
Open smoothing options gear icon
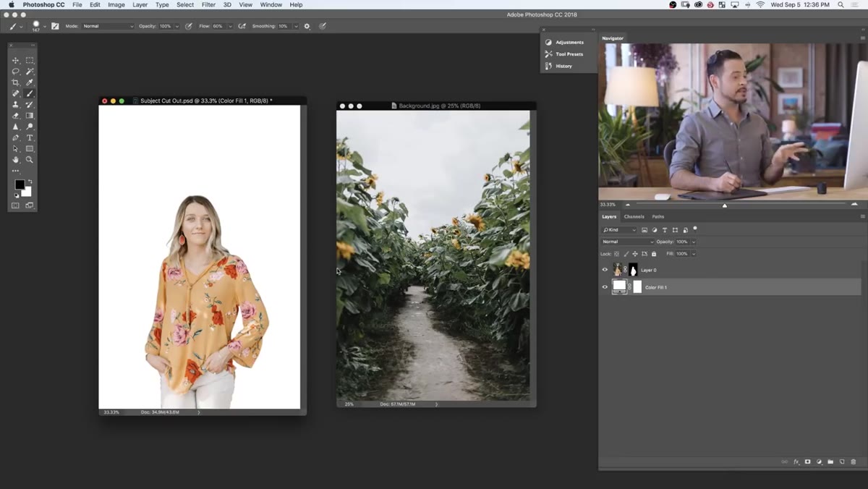[307, 26]
